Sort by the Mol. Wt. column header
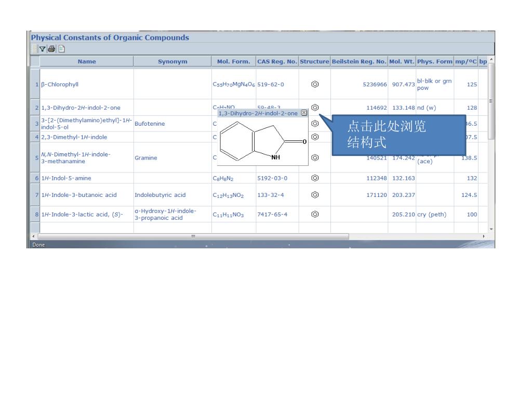 click(x=402, y=61)
